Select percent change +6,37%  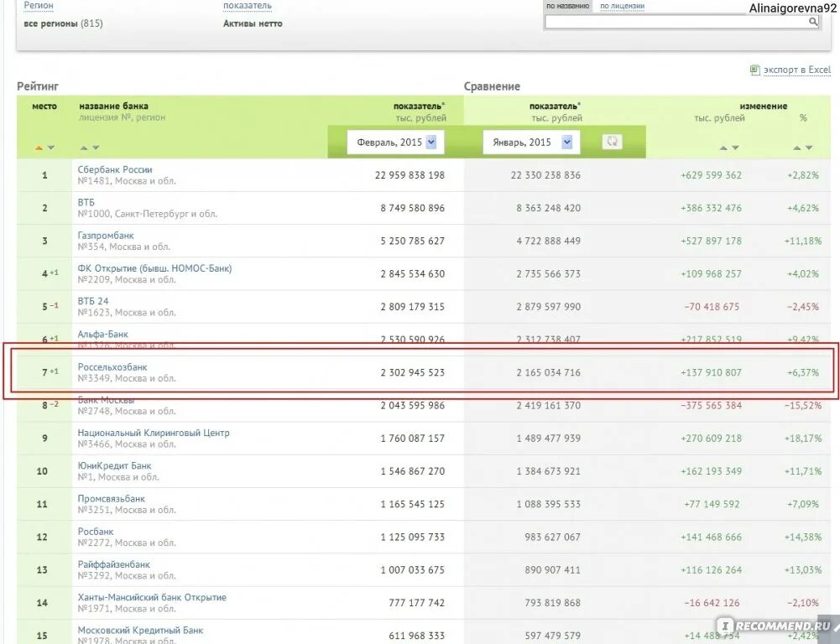(x=803, y=372)
